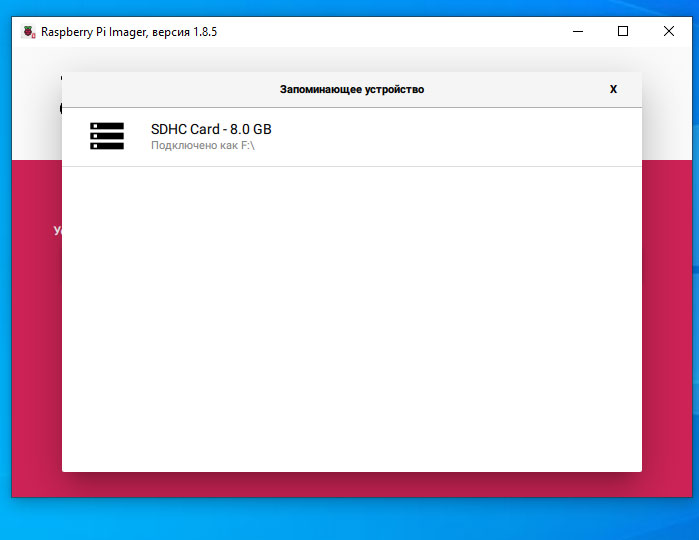Close the 'Запоминающее устройство' dialog with X

point(613,89)
